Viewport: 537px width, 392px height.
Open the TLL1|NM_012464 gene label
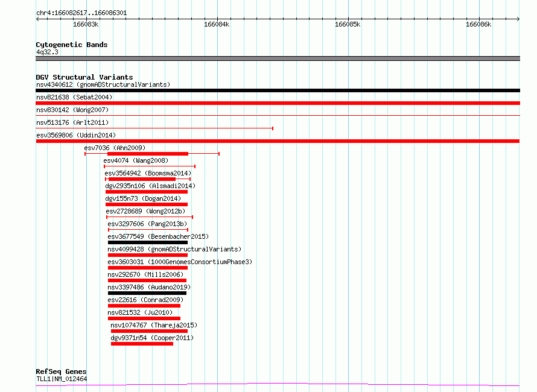click(62, 379)
